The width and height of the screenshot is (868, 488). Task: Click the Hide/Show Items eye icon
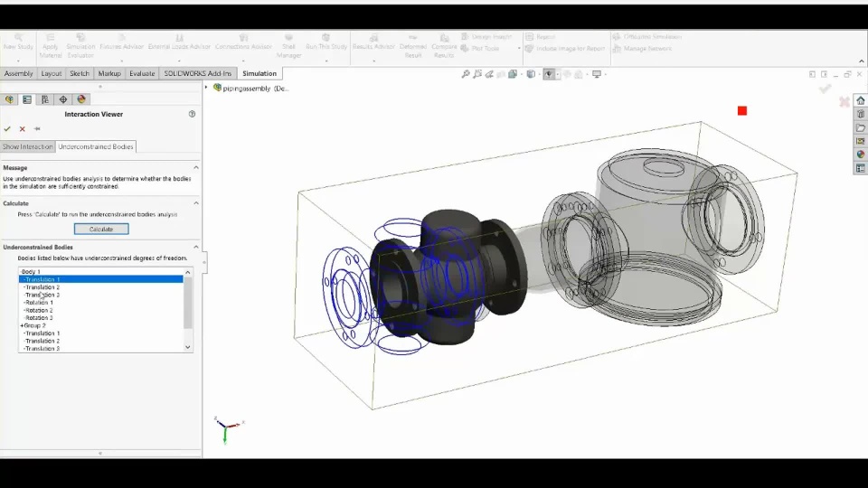[549, 74]
